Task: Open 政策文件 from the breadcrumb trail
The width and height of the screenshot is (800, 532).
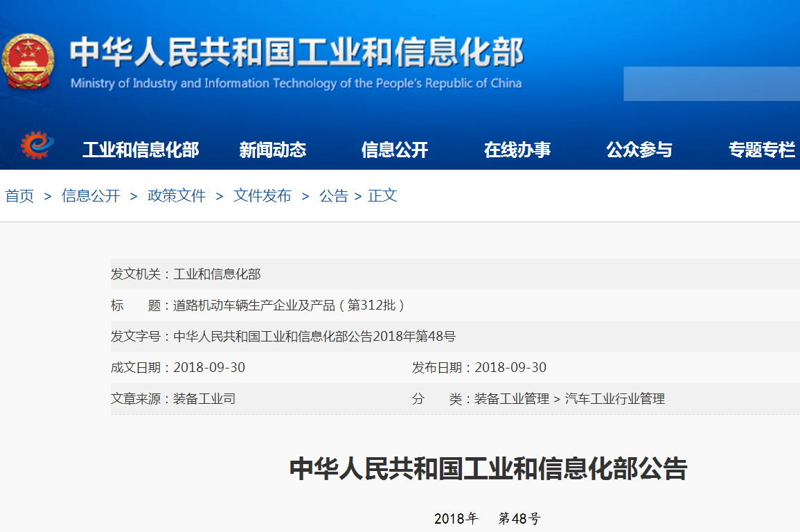Action: pyautogui.click(x=177, y=196)
